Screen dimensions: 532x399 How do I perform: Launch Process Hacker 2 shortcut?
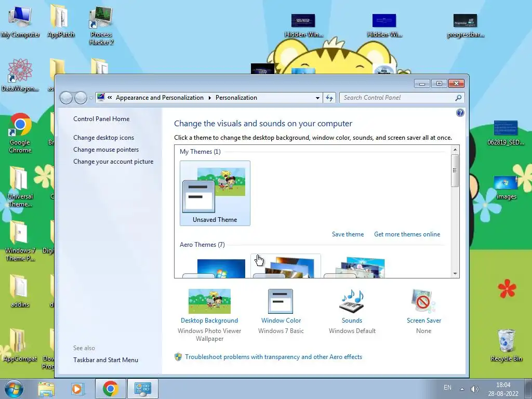(x=101, y=26)
